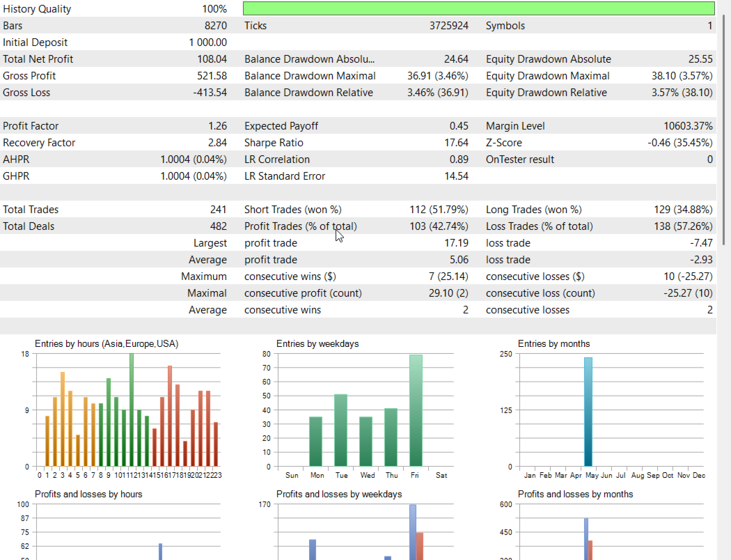Select the Margin Level value 10603.37%
This screenshot has width=731, height=560.
tap(688, 126)
